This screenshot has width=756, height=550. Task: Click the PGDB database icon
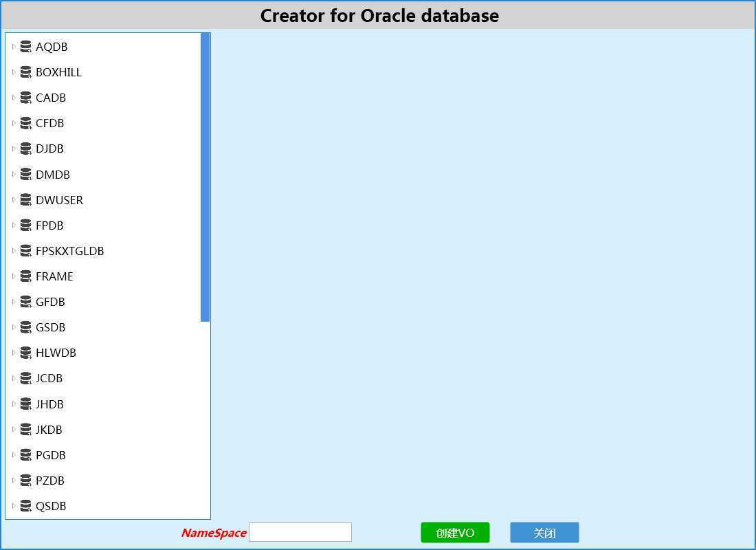[x=25, y=455]
